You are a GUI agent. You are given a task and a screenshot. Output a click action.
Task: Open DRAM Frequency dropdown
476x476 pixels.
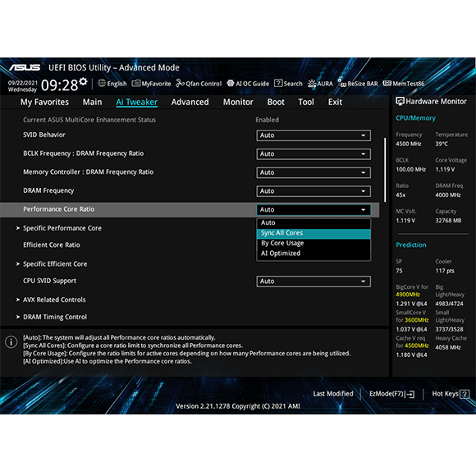(314, 191)
